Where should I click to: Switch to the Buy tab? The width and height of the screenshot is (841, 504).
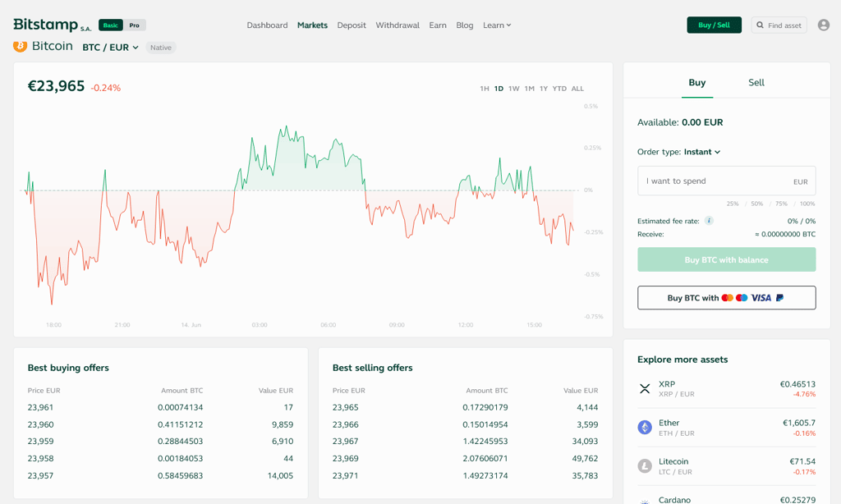pos(696,83)
